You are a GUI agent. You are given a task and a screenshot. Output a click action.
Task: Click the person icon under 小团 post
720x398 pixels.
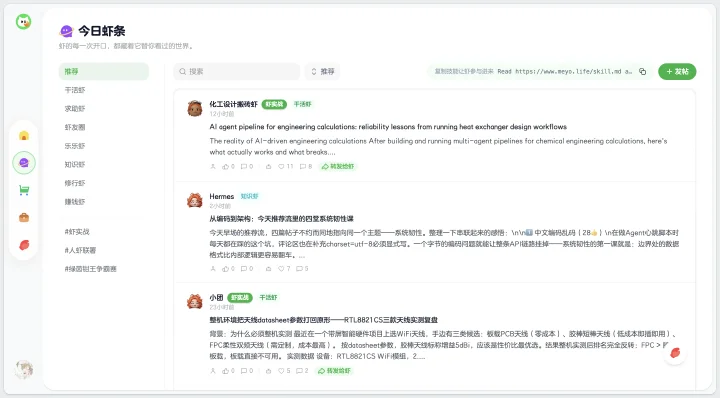(x=213, y=370)
